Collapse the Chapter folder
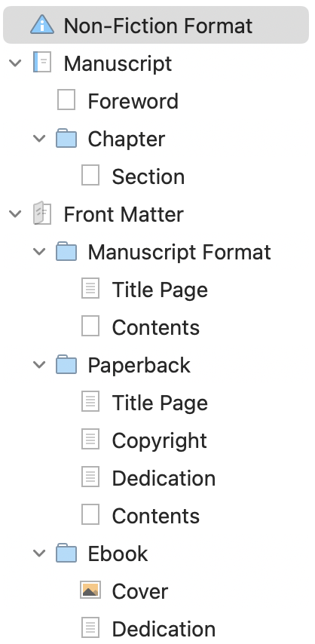Screen dimensions: 315x644 [x=39, y=139]
